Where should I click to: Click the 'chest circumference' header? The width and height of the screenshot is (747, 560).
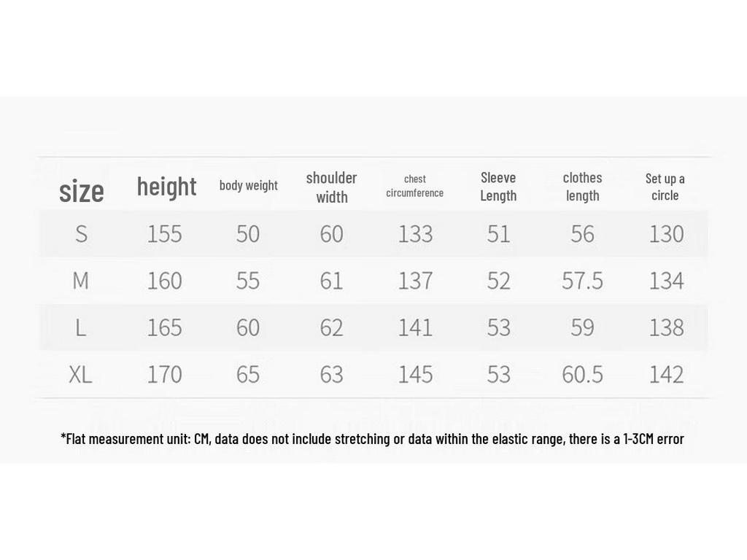pos(414,186)
